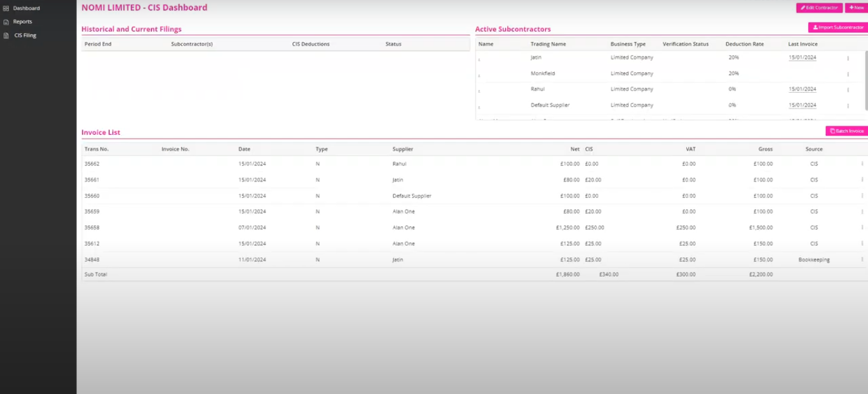868x394 pixels.
Task: Click the 11/01/2024 invoice date
Action: click(252, 259)
